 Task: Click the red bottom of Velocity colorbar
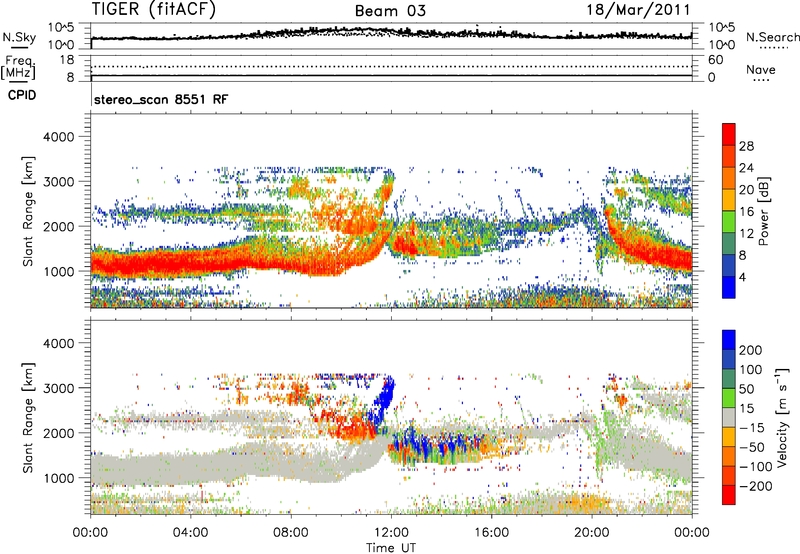pos(729,495)
